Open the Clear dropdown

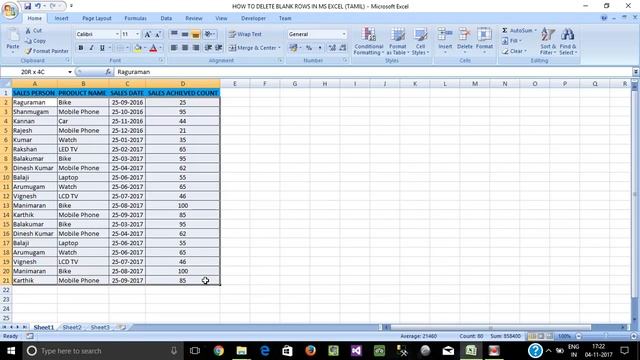coord(514,51)
